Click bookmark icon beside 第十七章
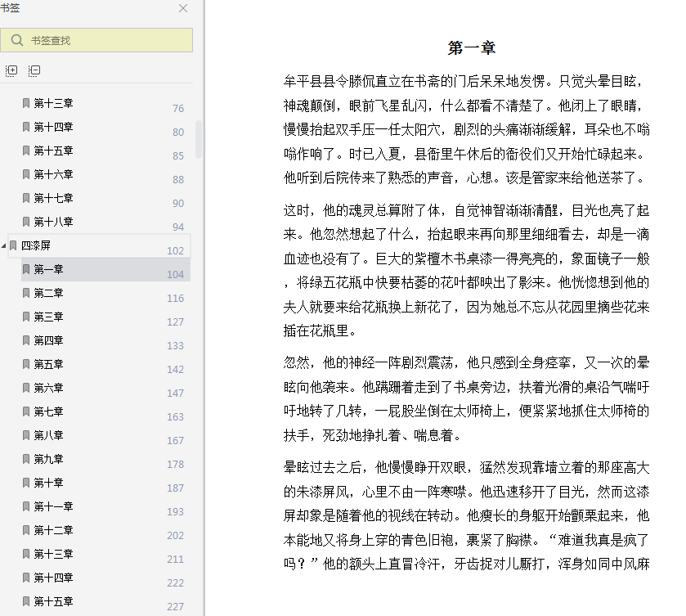Viewport: 686px width, 616px height. 26,198
